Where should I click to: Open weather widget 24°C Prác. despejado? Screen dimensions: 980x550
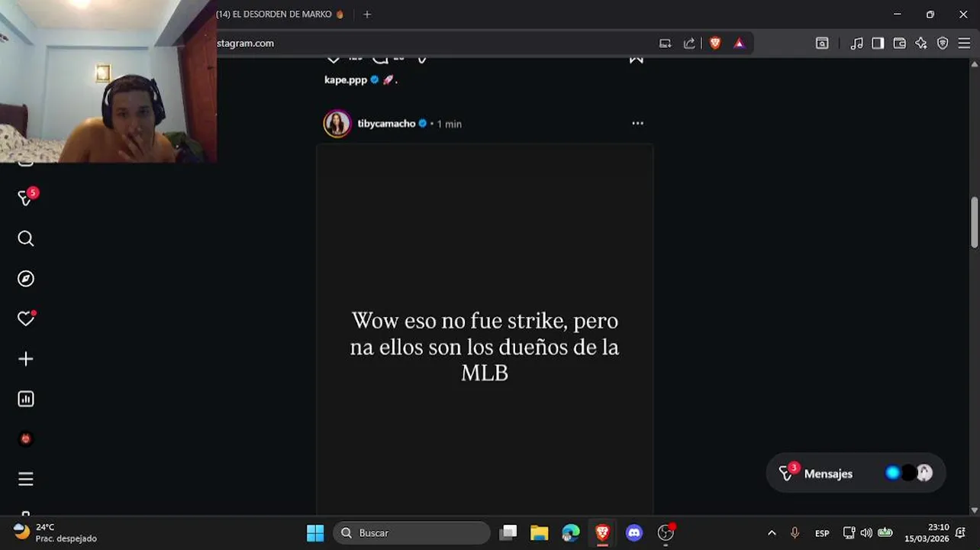55,533
